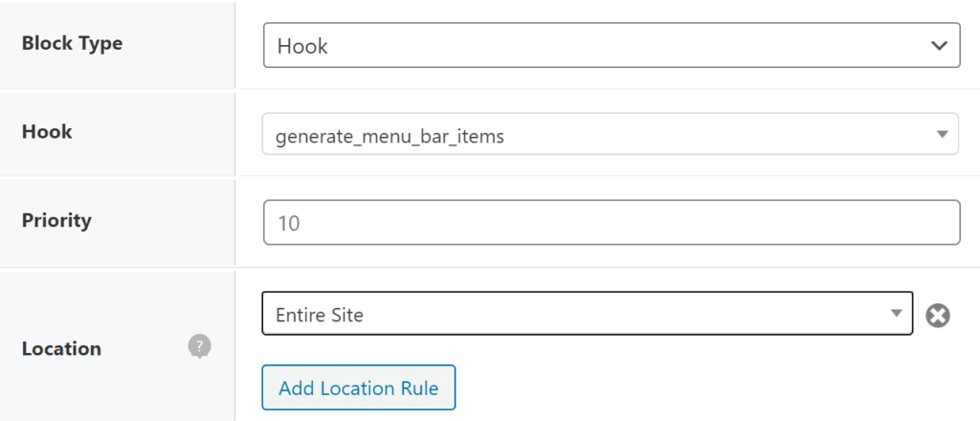Click the Hook dropdown arrow

[x=942, y=135]
